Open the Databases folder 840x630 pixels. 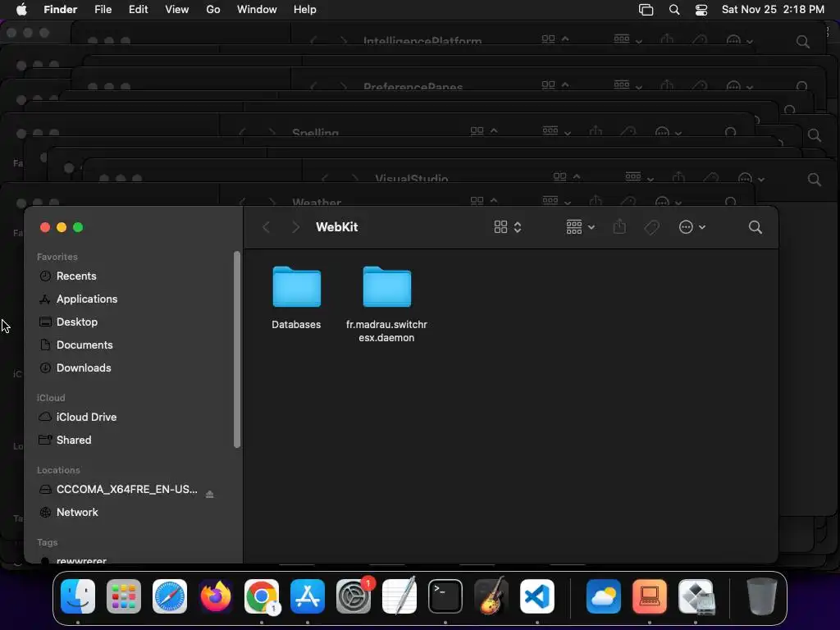296,287
